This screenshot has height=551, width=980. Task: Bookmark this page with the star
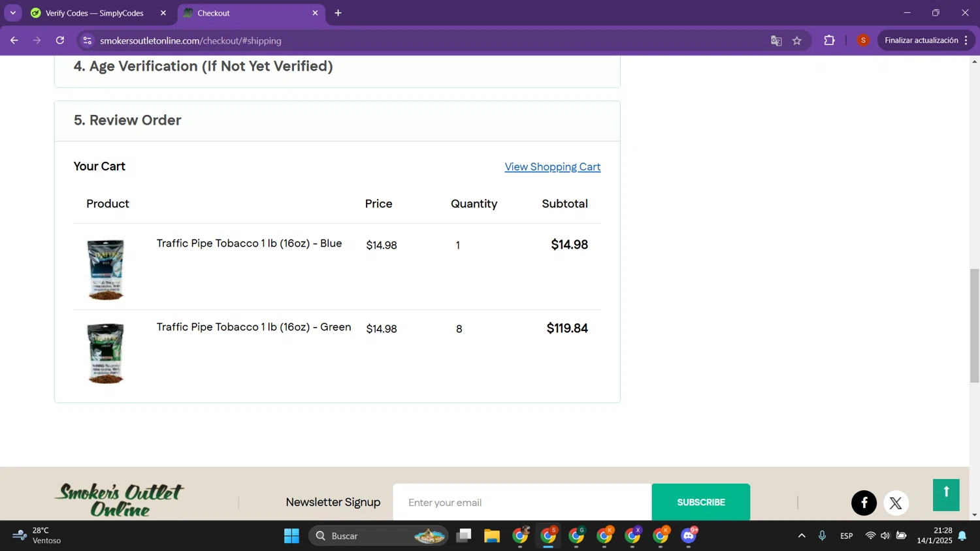pyautogui.click(x=797, y=40)
